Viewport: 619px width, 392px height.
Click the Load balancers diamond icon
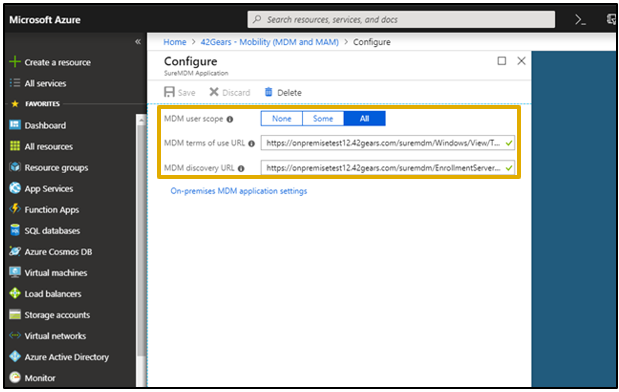pyautogui.click(x=15, y=293)
